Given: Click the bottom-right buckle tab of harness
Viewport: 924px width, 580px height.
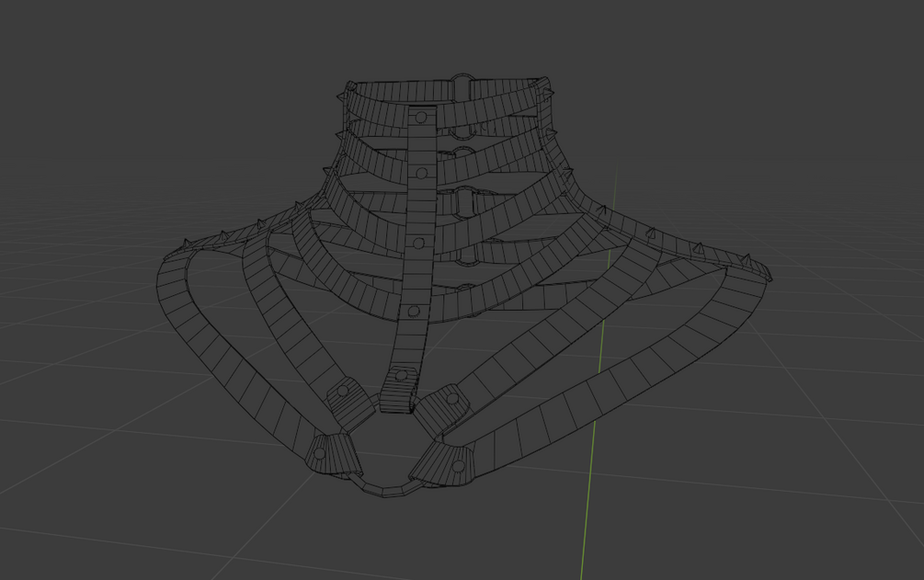Looking at the screenshot, I should [x=442, y=465].
